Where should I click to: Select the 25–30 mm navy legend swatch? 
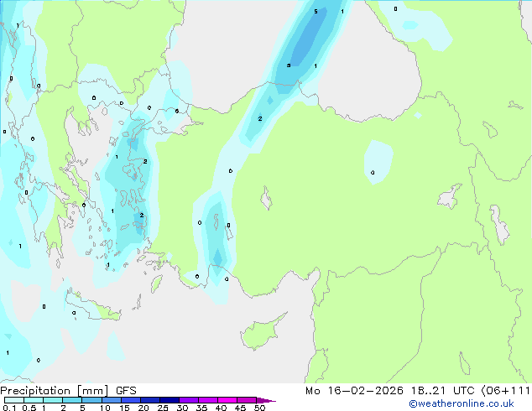(170, 400)
